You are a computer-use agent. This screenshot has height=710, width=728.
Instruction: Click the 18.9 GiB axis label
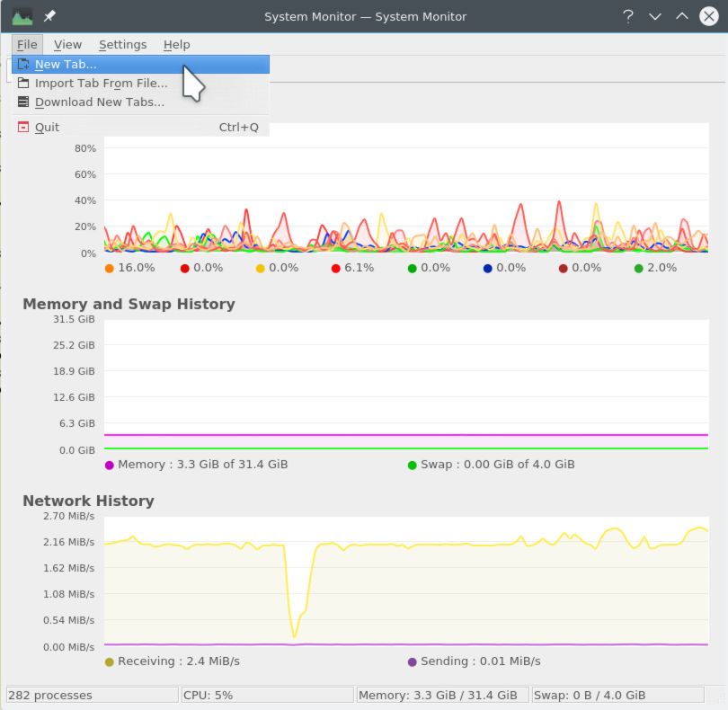(74, 371)
